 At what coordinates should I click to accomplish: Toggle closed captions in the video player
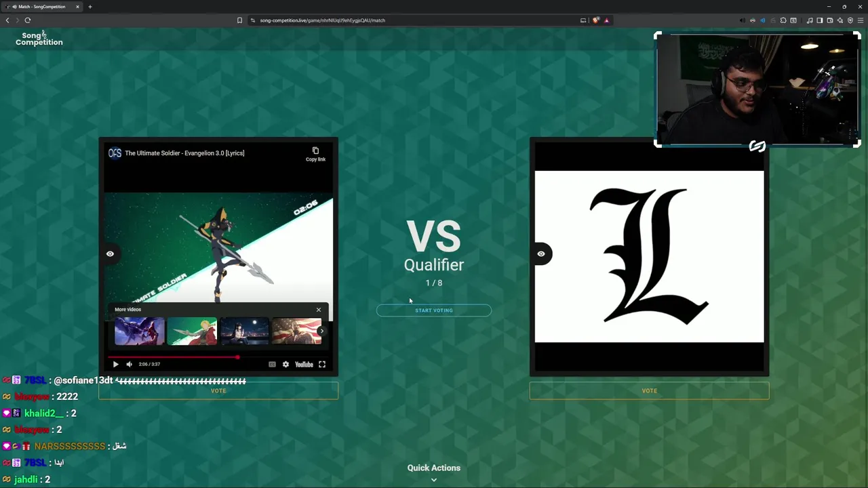pyautogui.click(x=272, y=364)
